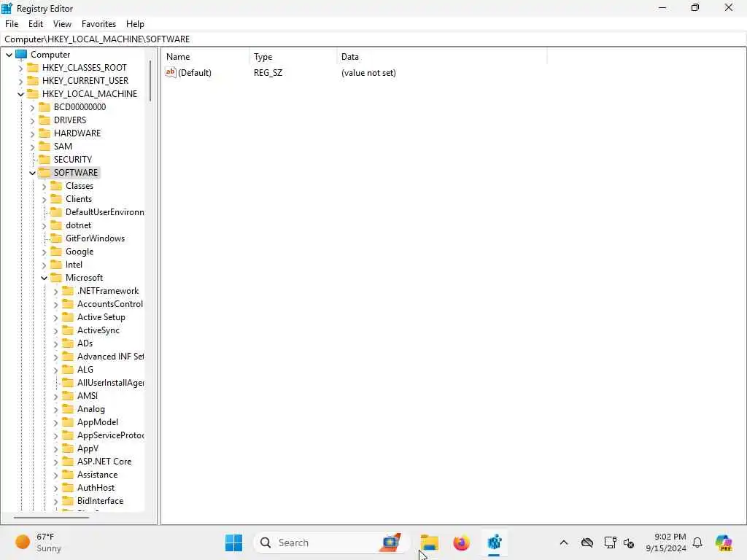Select the Computer icon in tree
Screen dimensions: 747x560
pos(21,54)
